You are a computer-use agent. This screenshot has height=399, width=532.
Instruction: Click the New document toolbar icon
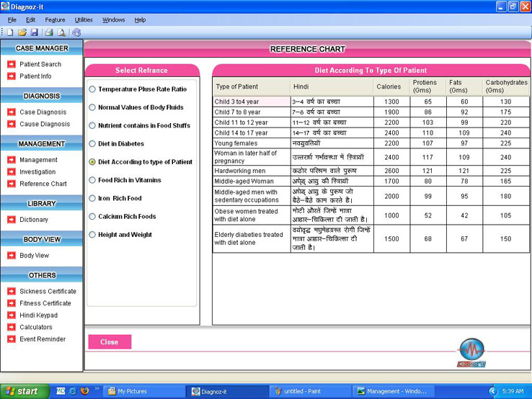(x=10, y=32)
